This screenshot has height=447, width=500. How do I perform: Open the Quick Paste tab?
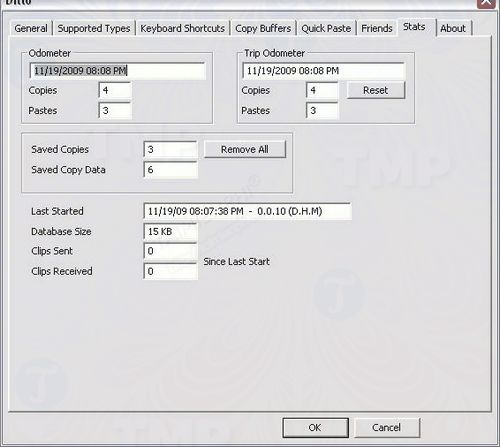click(x=326, y=28)
